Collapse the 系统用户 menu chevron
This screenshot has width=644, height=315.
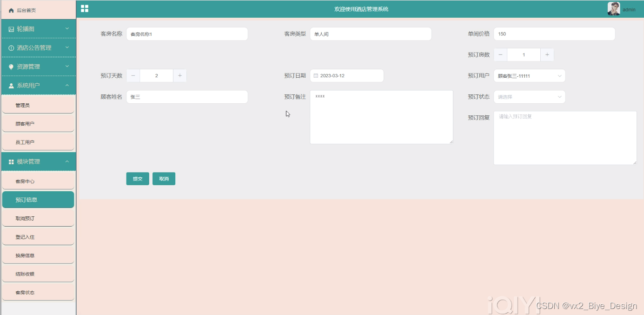67,85
